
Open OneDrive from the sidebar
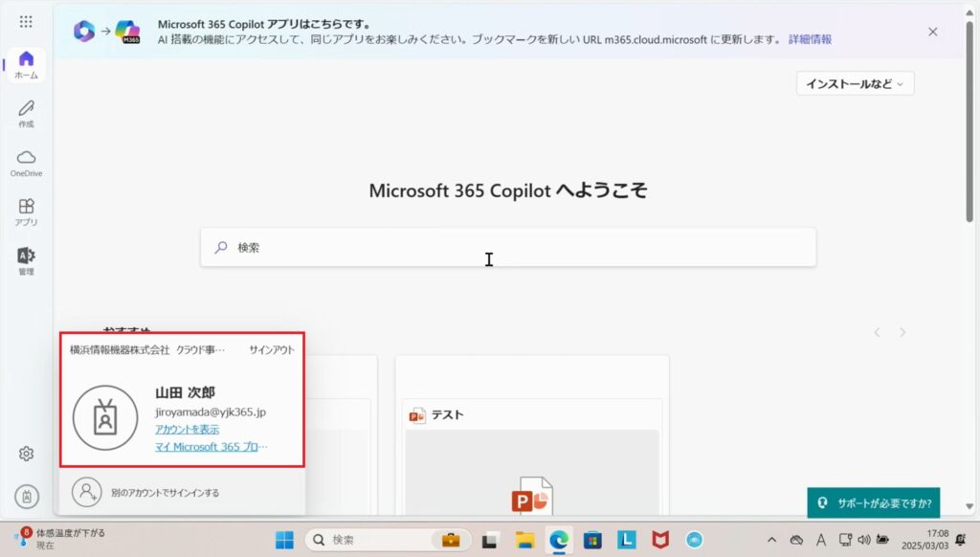pos(26,163)
